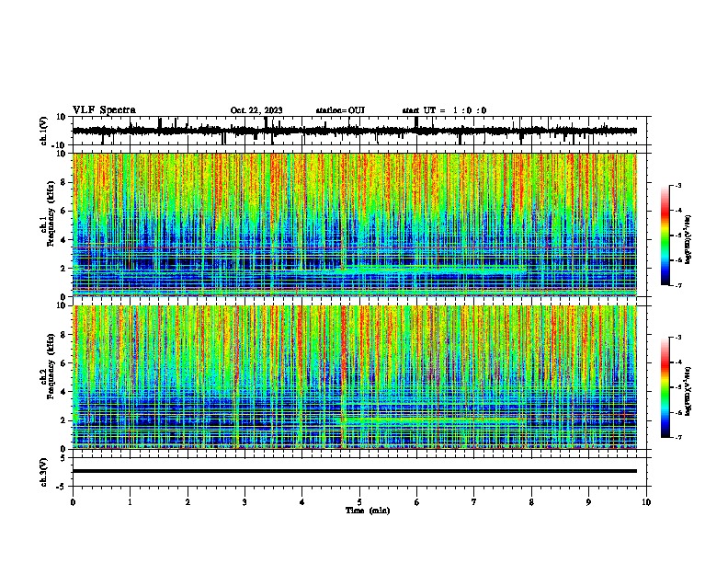Click the ch.1 spectrogram color scale bar
Image resolution: width=728 pixels, height=563 pixels.
click(x=665, y=236)
